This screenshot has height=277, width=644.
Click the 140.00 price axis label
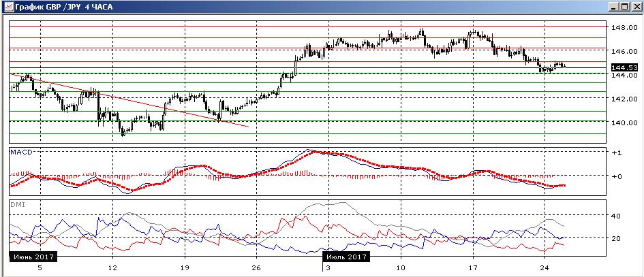(x=625, y=123)
